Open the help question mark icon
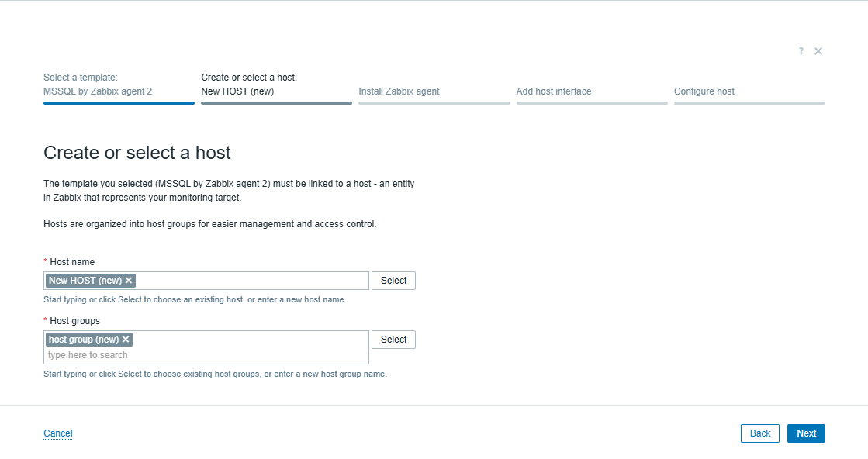Image resolution: width=868 pixels, height=459 pixels. point(801,51)
